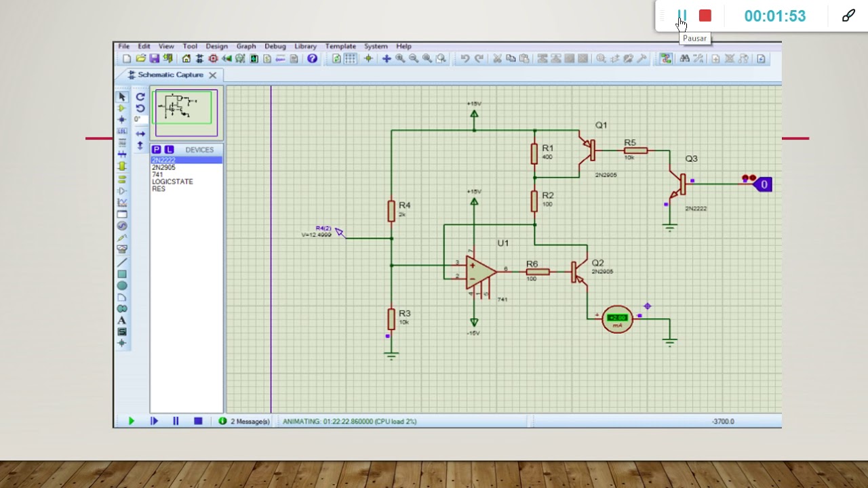Click the Save Project floppy icon
Image resolution: width=868 pixels, height=488 pixels.
pos(154,59)
